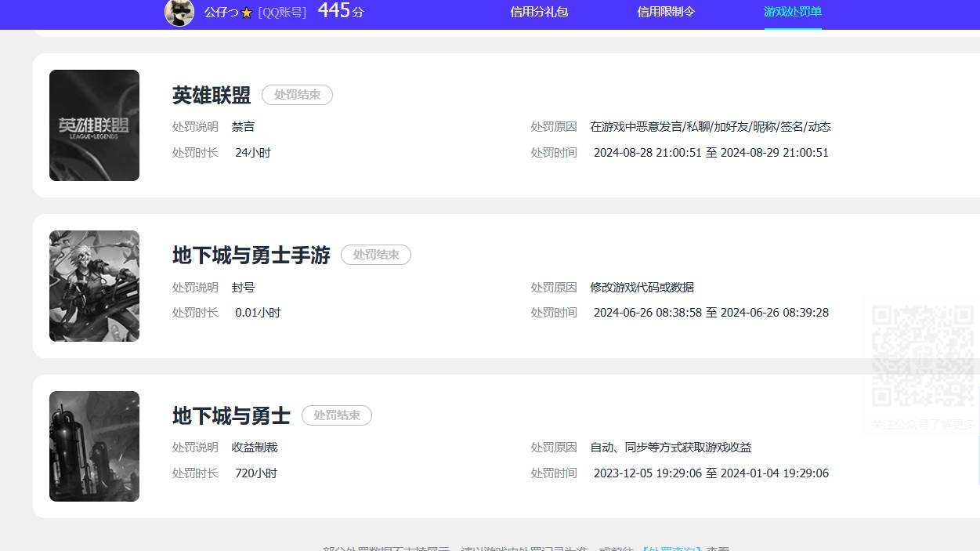The height and width of the screenshot is (551, 980).
Task: Open the 地下城与勇士 PC game cover thumbnail
Action: click(x=94, y=446)
